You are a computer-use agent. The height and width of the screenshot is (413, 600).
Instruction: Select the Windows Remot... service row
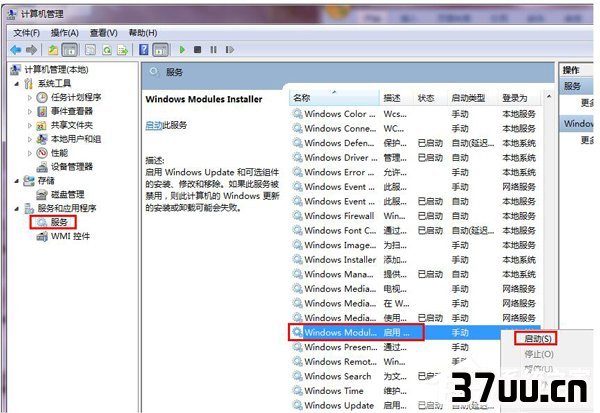pos(396,362)
